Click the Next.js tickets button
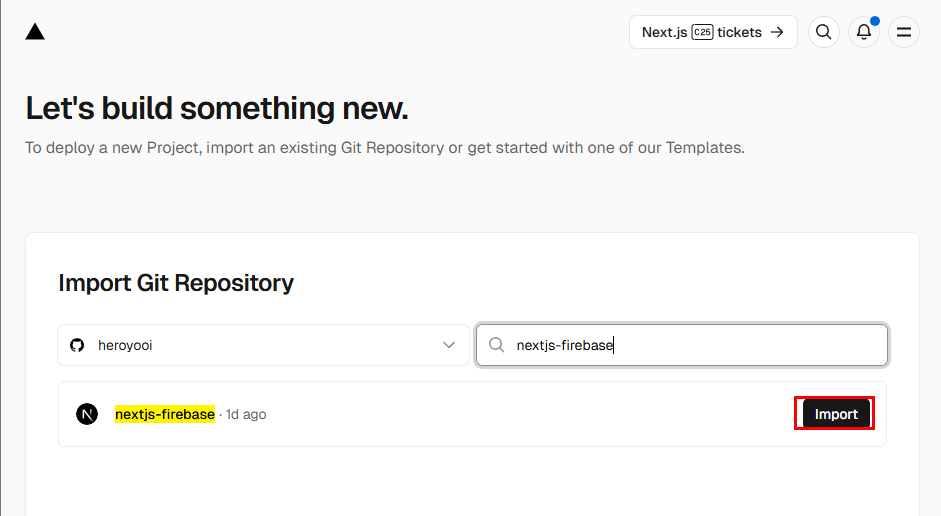Image resolution: width=941 pixels, height=516 pixels. coord(712,32)
